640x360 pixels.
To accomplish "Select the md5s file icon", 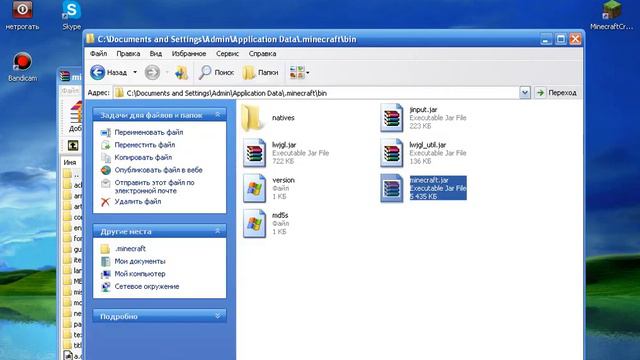I will [x=254, y=223].
